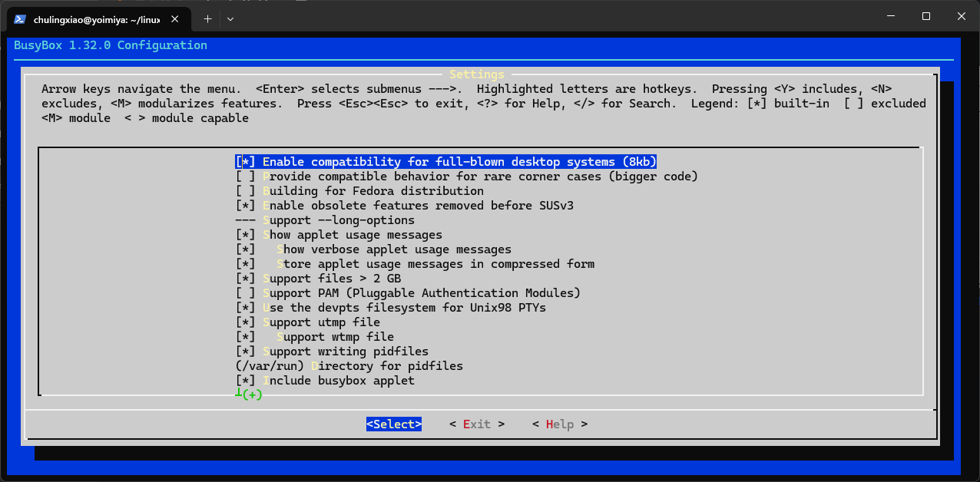
Task: Enable Building for Fedora distribution option
Action: [x=359, y=191]
